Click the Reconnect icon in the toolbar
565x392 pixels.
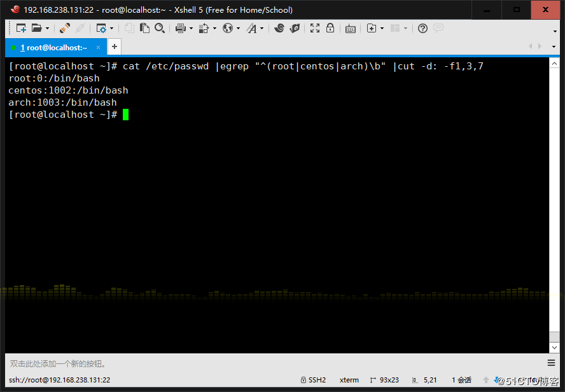tap(65, 28)
